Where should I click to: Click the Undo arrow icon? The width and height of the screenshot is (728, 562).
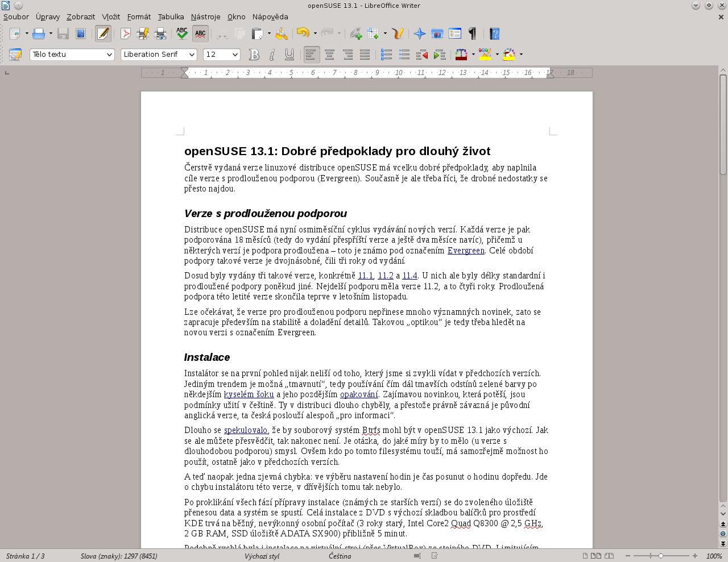click(303, 34)
